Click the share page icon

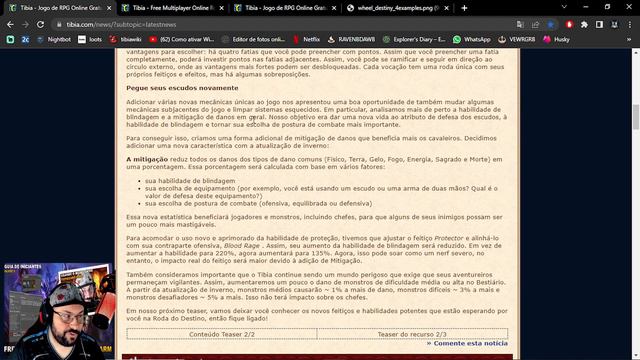(x=536, y=24)
